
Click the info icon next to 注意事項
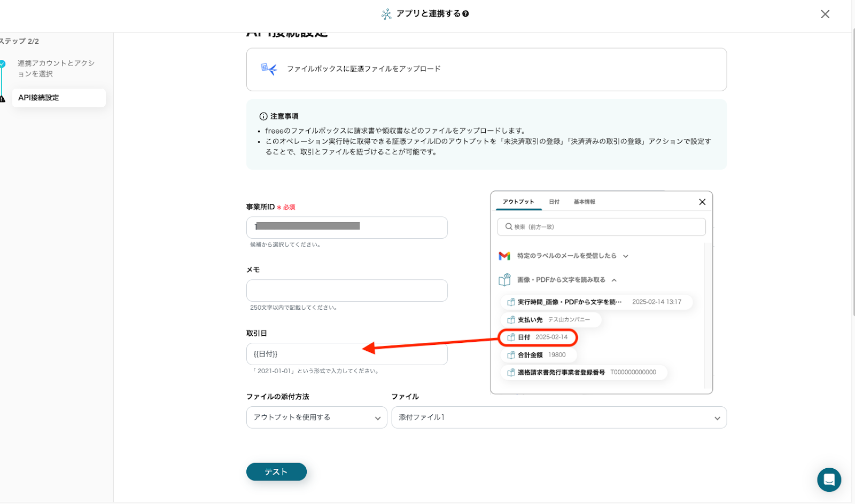point(263,116)
